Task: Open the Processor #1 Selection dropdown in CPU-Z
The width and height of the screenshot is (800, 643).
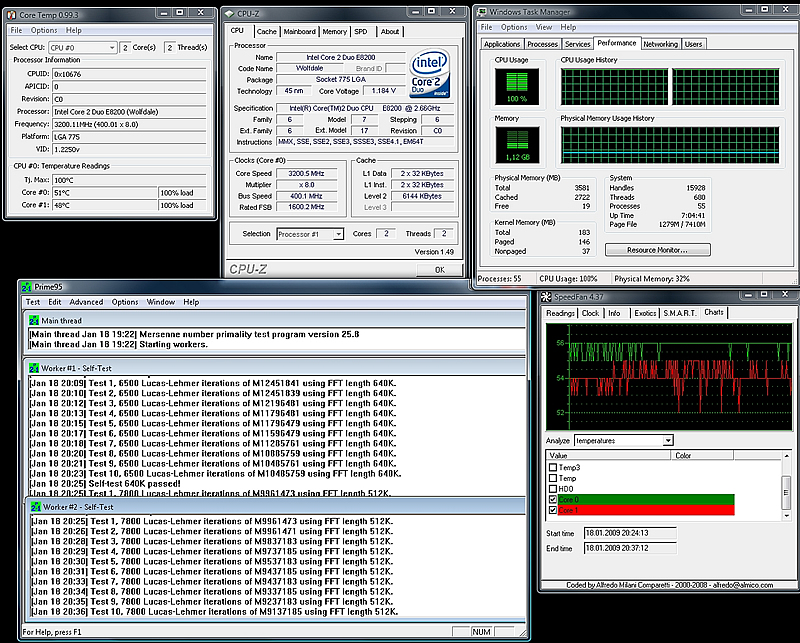Action: 310,234
